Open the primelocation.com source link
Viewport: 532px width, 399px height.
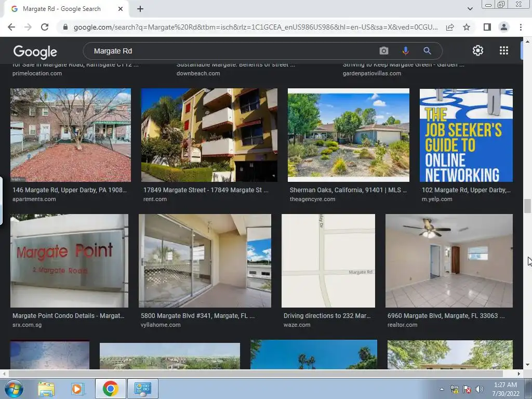coord(37,73)
